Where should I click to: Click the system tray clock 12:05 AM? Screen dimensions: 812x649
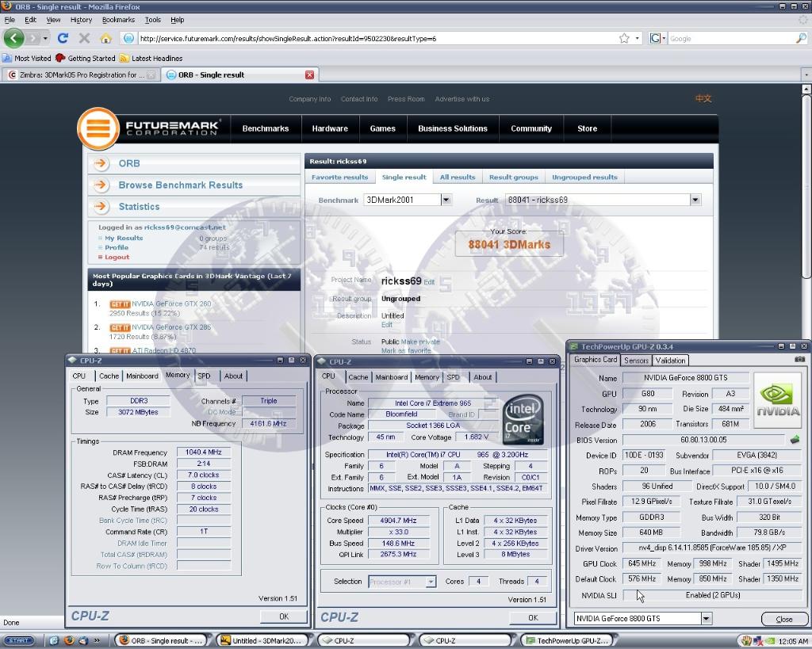[x=793, y=641]
